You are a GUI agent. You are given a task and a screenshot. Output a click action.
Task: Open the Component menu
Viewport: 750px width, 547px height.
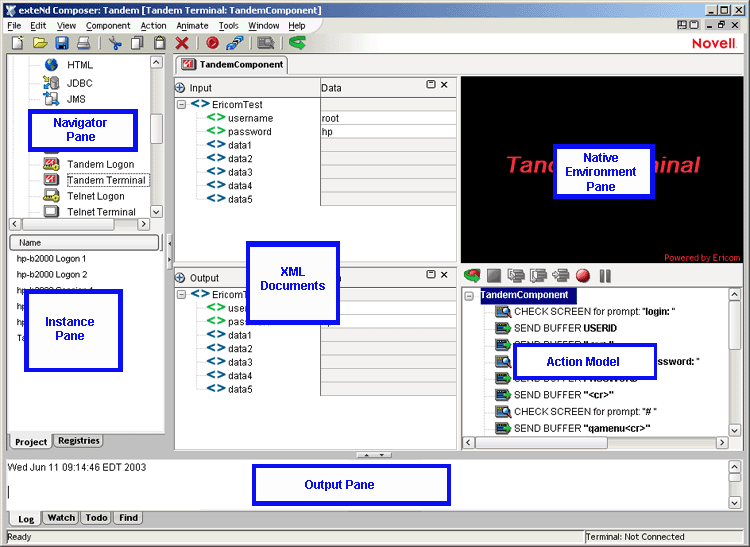point(108,25)
